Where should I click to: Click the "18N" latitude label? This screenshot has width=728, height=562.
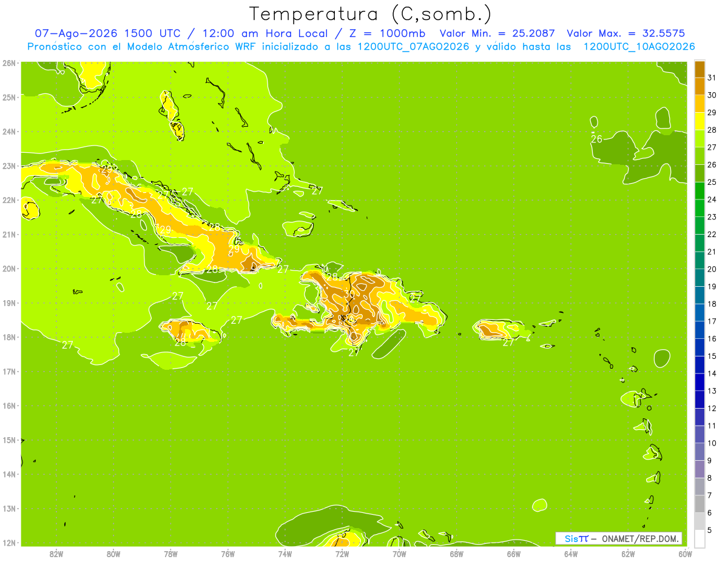[9, 337]
